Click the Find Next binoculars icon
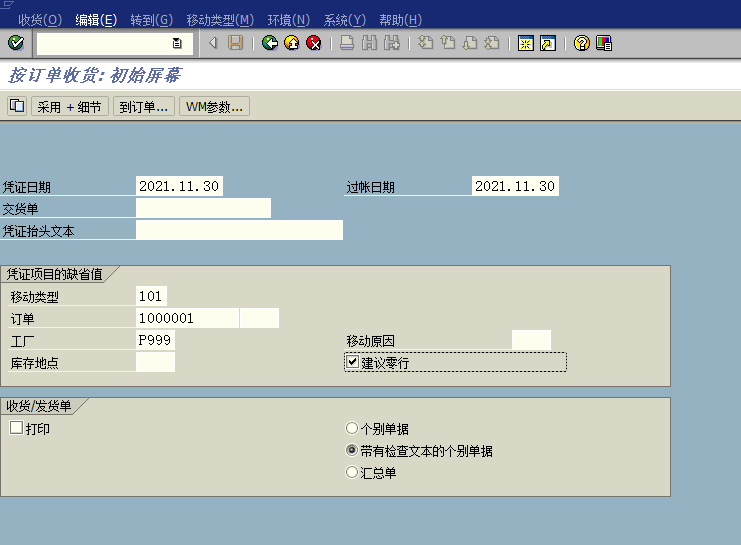741x545 pixels. (x=392, y=43)
